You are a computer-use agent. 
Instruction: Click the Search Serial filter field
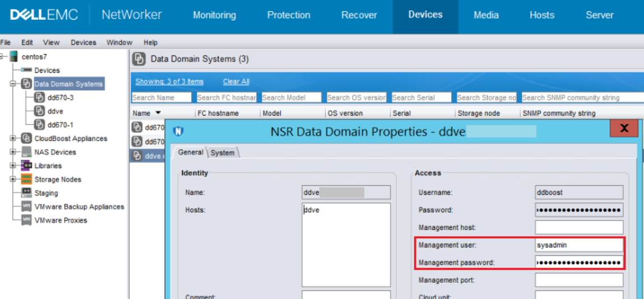[421, 98]
